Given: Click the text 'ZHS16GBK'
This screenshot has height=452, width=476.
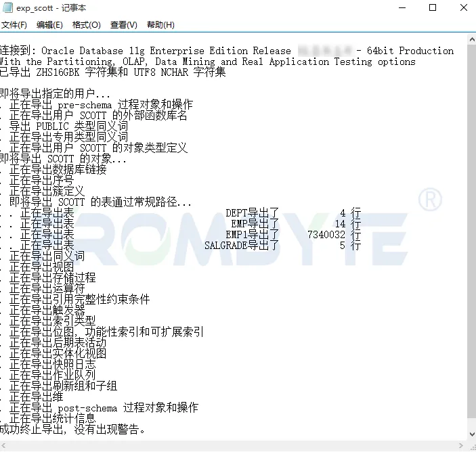Looking at the screenshot, I should (58, 72).
